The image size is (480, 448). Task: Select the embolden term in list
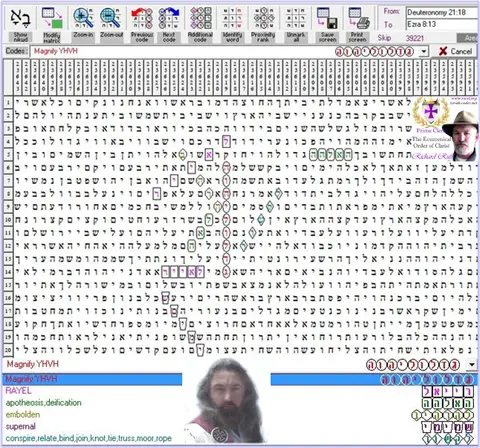coord(23,415)
